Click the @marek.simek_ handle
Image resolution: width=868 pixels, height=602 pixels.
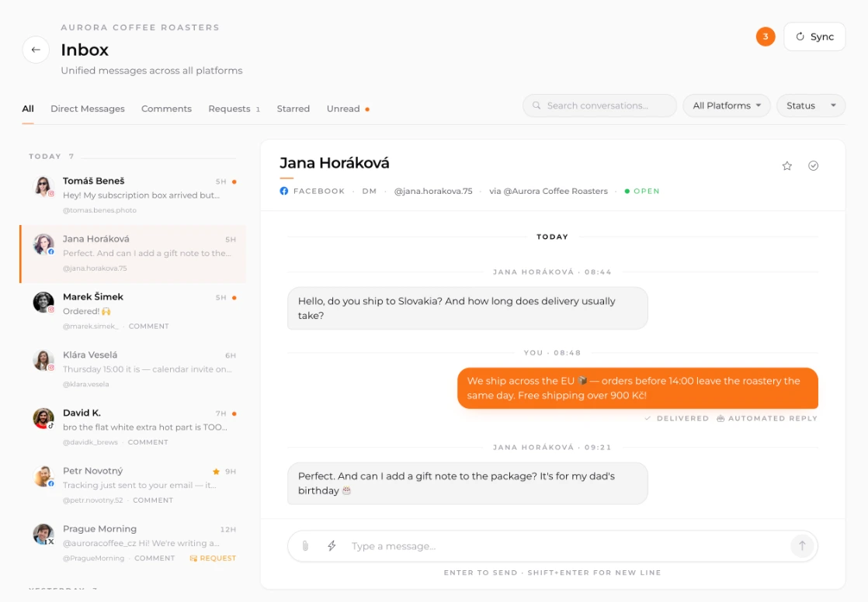coord(90,327)
